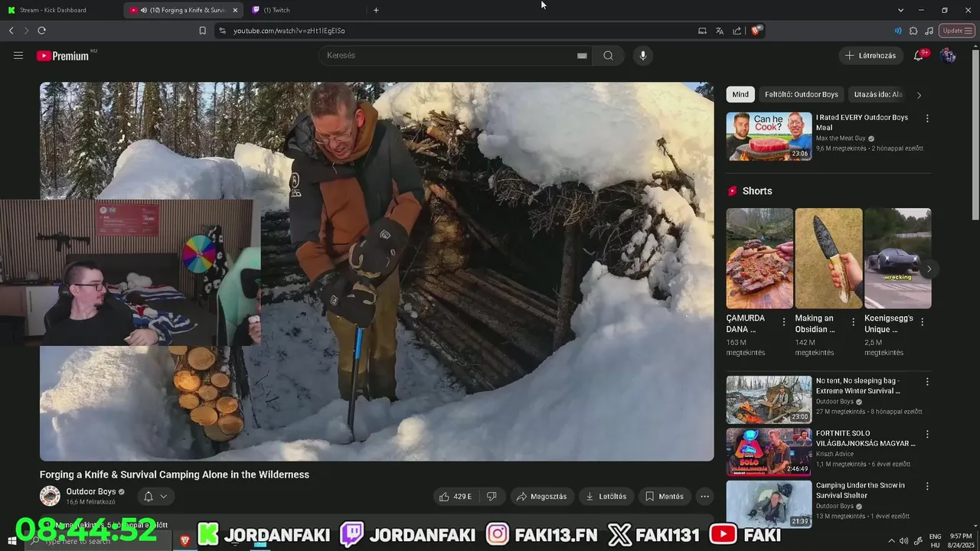Open YouTube notifications bell
980x551 pixels.
920,55
